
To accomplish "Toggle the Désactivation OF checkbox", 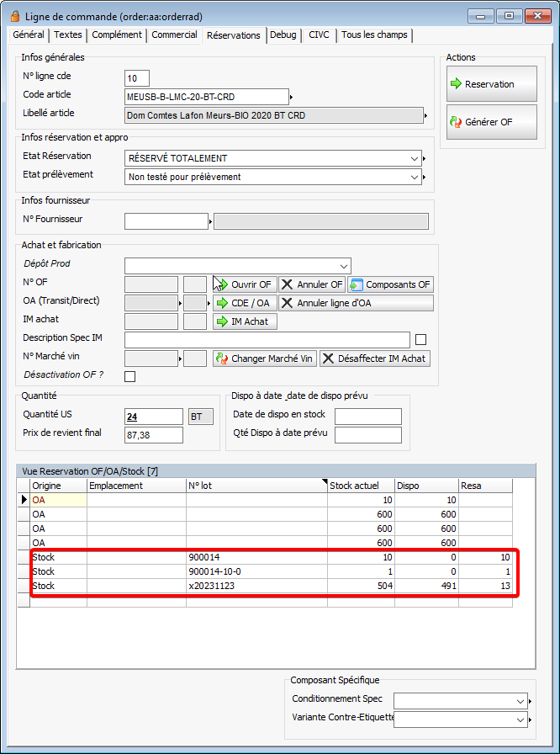I will click(x=129, y=376).
